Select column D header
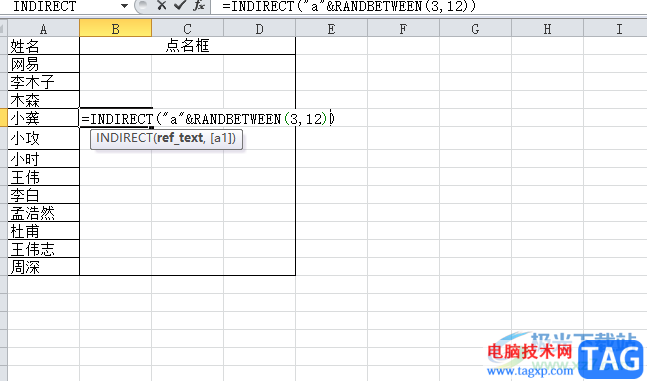 pos(260,29)
